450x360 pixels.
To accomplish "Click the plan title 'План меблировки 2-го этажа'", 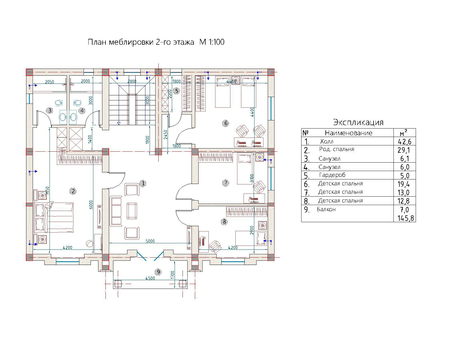I will pyautogui.click(x=141, y=42).
